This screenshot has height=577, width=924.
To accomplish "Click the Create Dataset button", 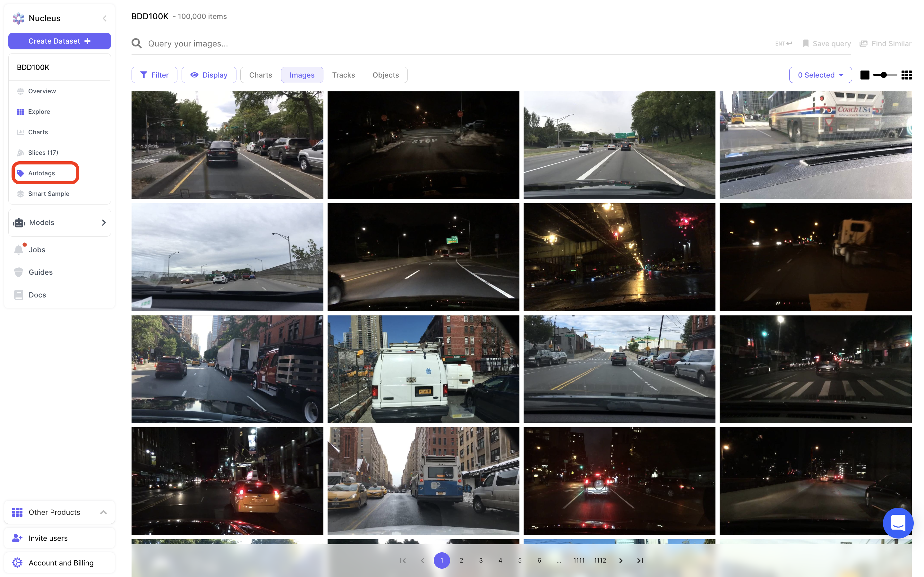I will (60, 41).
